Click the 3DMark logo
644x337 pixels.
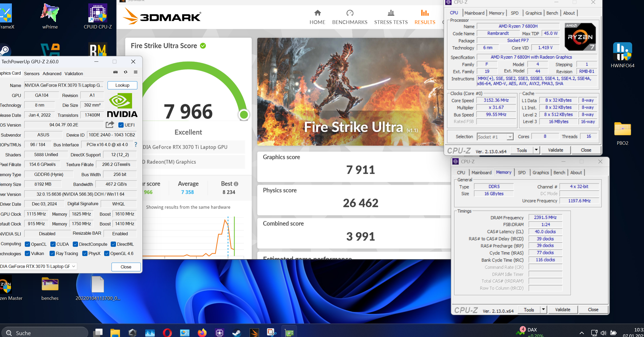tap(162, 16)
